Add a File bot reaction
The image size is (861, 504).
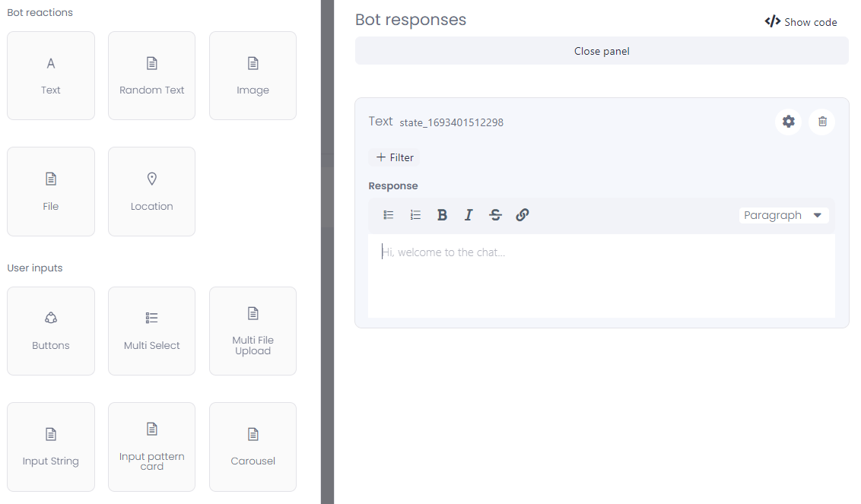pyautogui.click(x=51, y=192)
